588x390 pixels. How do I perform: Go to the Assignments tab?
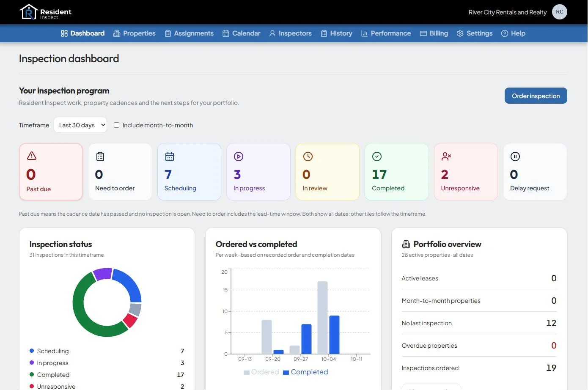pyautogui.click(x=189, y=33)
